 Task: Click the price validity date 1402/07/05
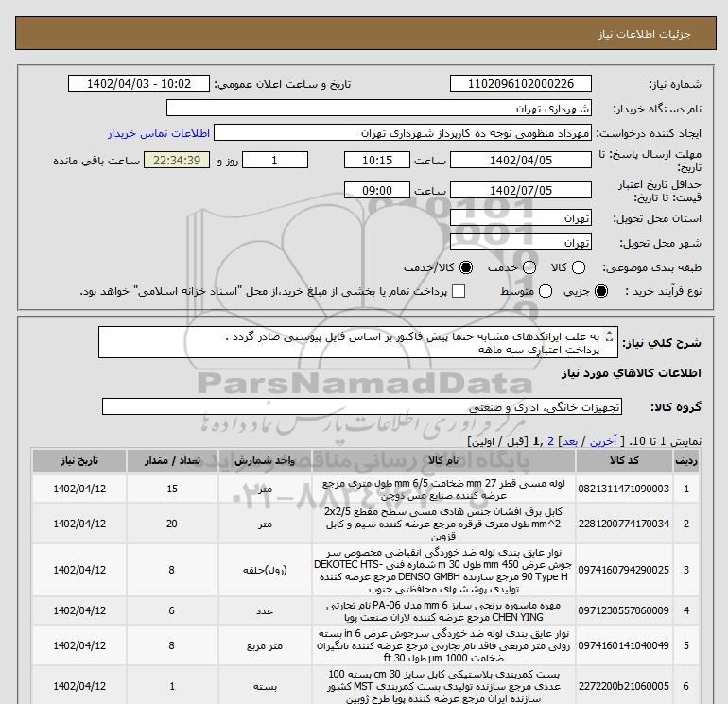520,190
